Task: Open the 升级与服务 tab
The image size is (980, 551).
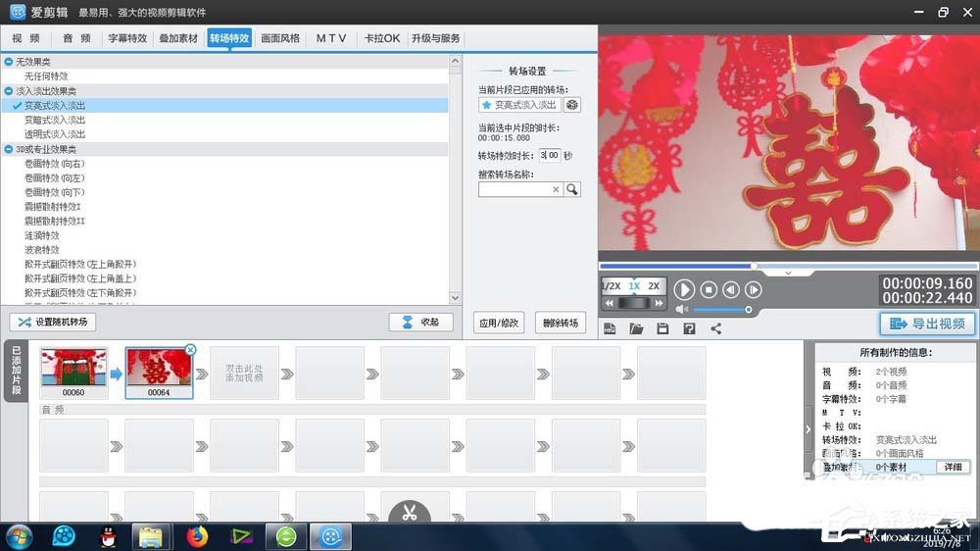Action: (x=436, y=38)
